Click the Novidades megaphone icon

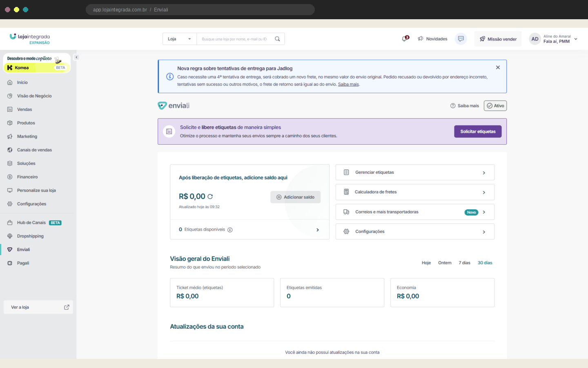tap(421, 39)
